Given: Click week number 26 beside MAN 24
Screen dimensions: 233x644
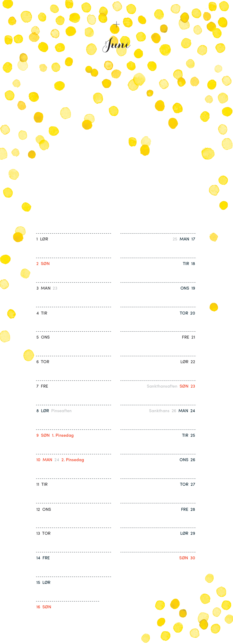Looking at the screenshot, I should coord(174,411).
